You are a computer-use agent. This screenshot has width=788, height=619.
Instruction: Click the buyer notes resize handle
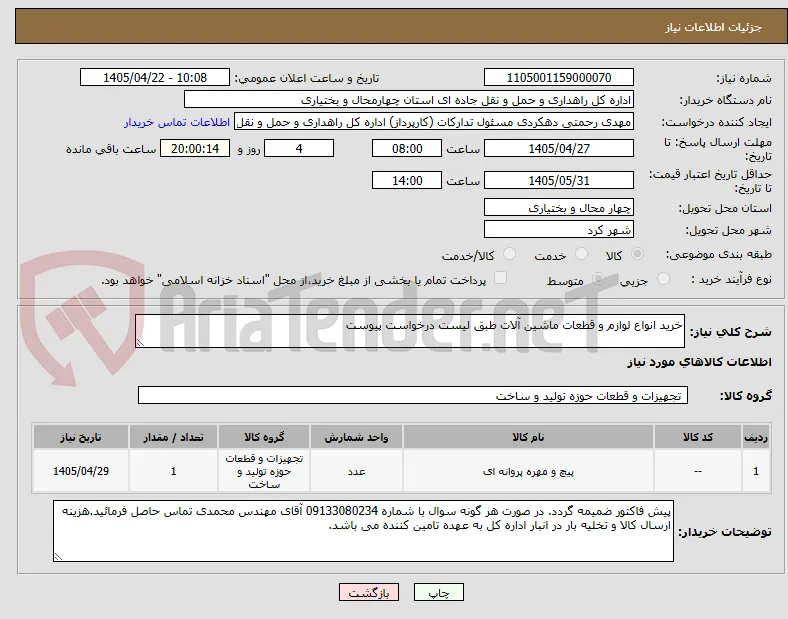click(58, 557)
